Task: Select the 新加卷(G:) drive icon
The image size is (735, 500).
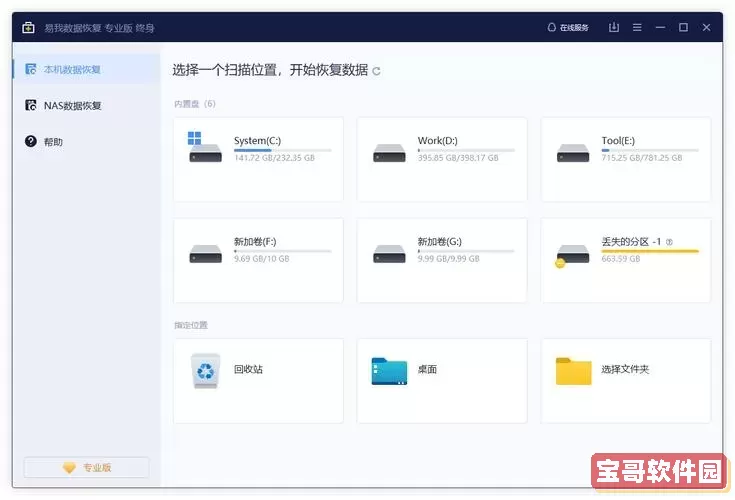Action: 389,254
